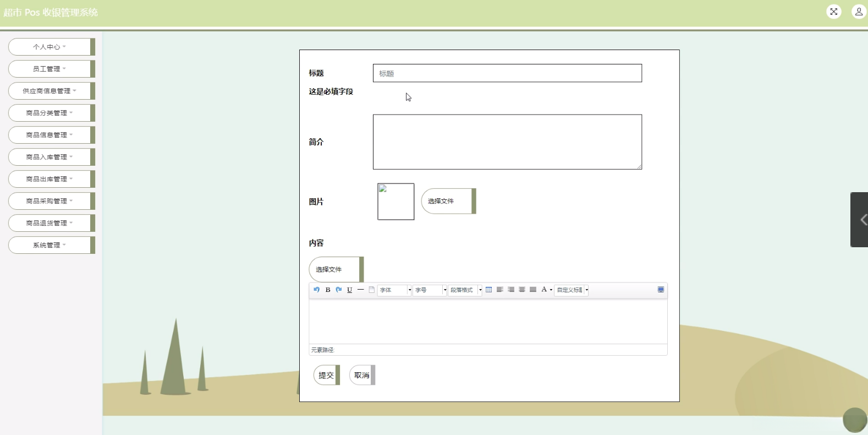The height and width of the screenshot is (435, 868).
Task: Click the round green button in the bottom corner
Action: tap(855, 420)
